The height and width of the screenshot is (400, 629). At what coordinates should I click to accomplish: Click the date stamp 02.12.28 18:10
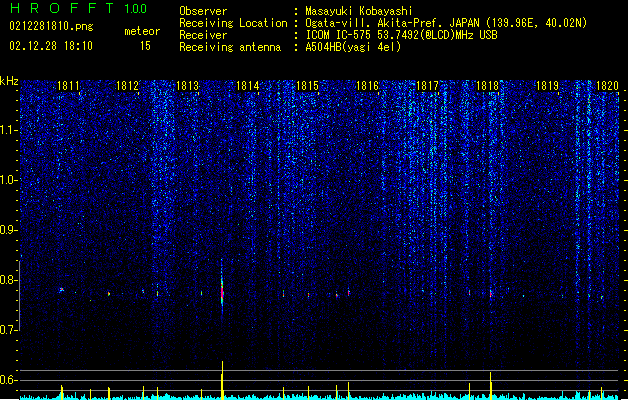click(x=51, y=46)
